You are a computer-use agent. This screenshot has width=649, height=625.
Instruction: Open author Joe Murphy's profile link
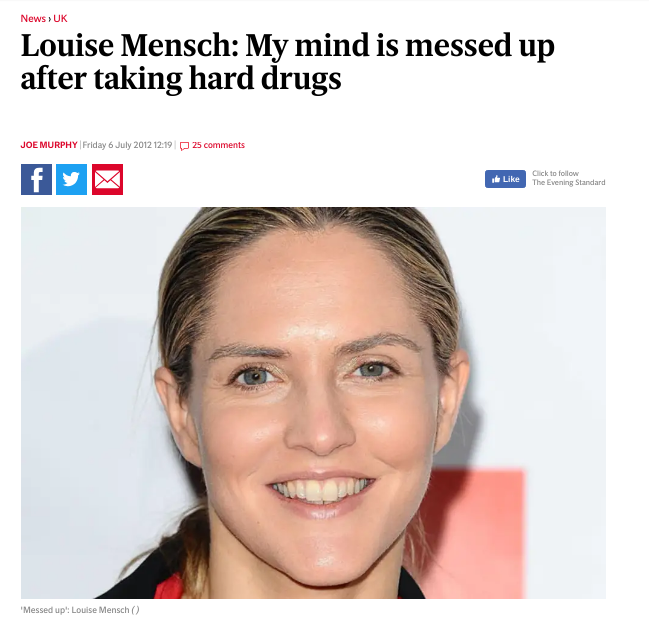(49, 145)
